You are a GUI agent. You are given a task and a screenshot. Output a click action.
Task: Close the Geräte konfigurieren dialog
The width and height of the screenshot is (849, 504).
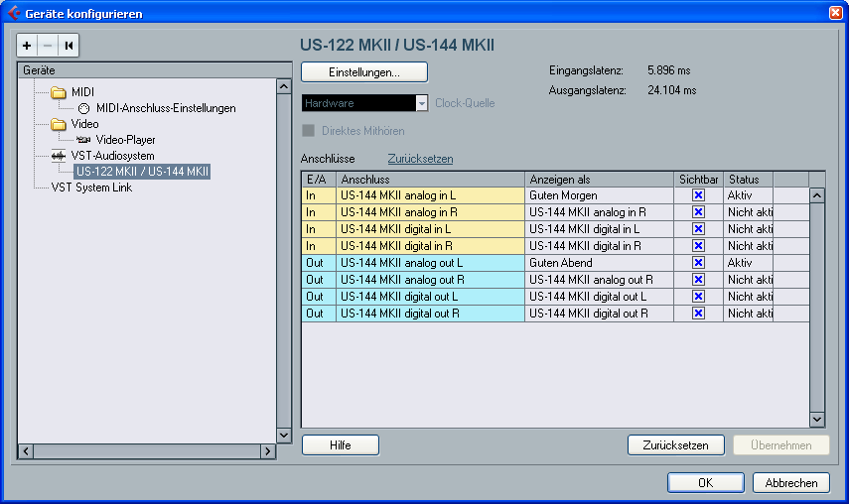click(x=835, y=13)
